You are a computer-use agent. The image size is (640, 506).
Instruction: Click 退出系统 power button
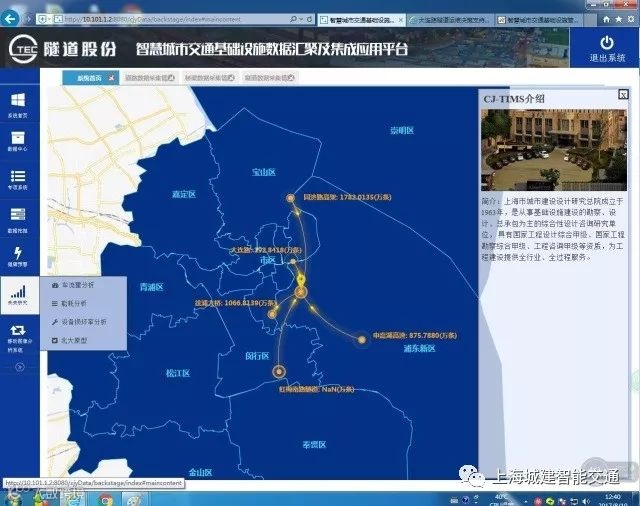pos(607,49)
